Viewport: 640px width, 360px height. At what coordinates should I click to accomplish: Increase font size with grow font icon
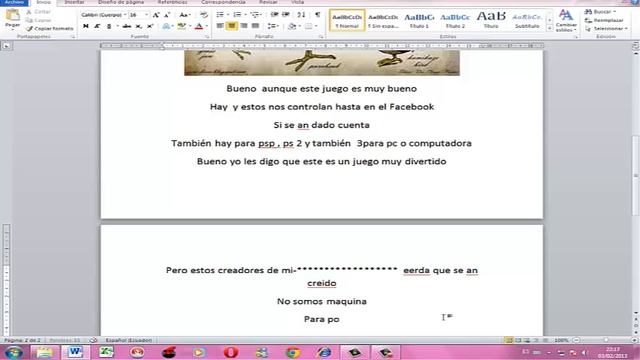[x=156, y=15]
